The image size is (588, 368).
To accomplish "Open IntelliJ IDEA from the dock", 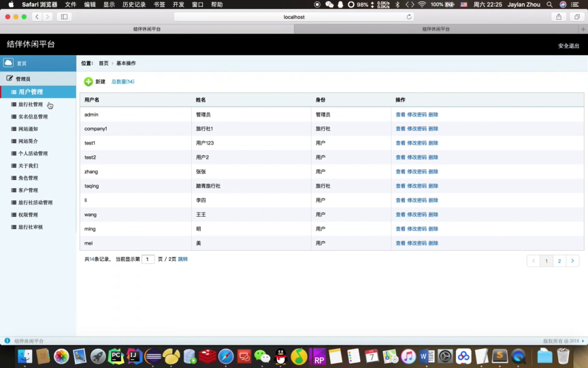I will pos(134,356).
